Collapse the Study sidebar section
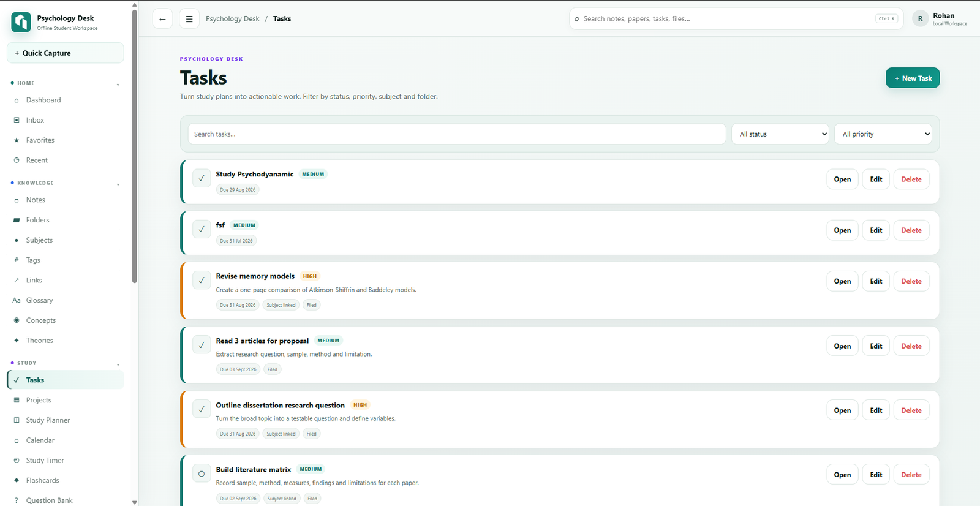 tap(118, 364)
